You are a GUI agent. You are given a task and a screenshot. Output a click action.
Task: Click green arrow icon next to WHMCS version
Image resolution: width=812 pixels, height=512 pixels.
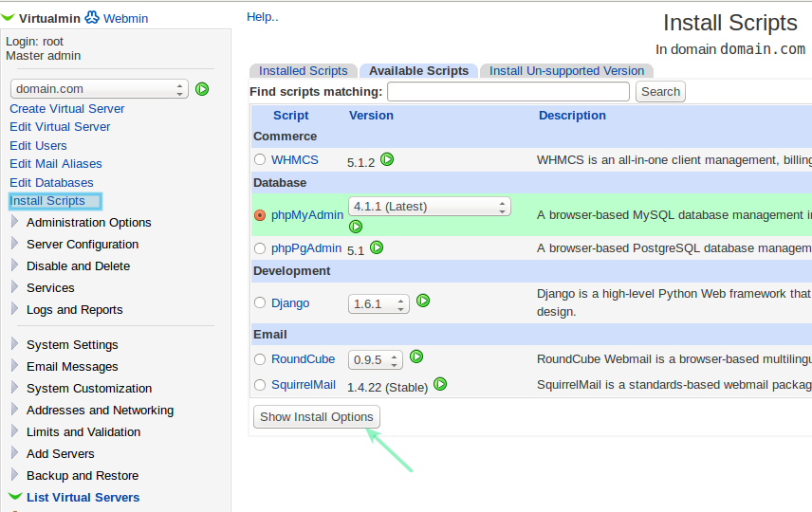pos(387,160)
